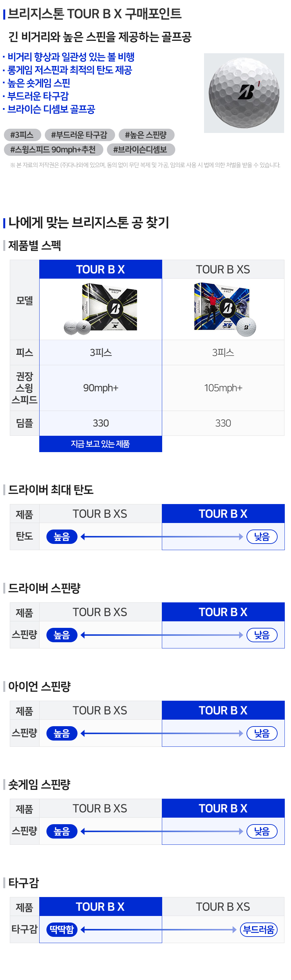Image resolution: width=291 pixels, height=980 pixels.
Task: Select the #브라이슨디셈보 hashtag tag
Action: point(141,150)
